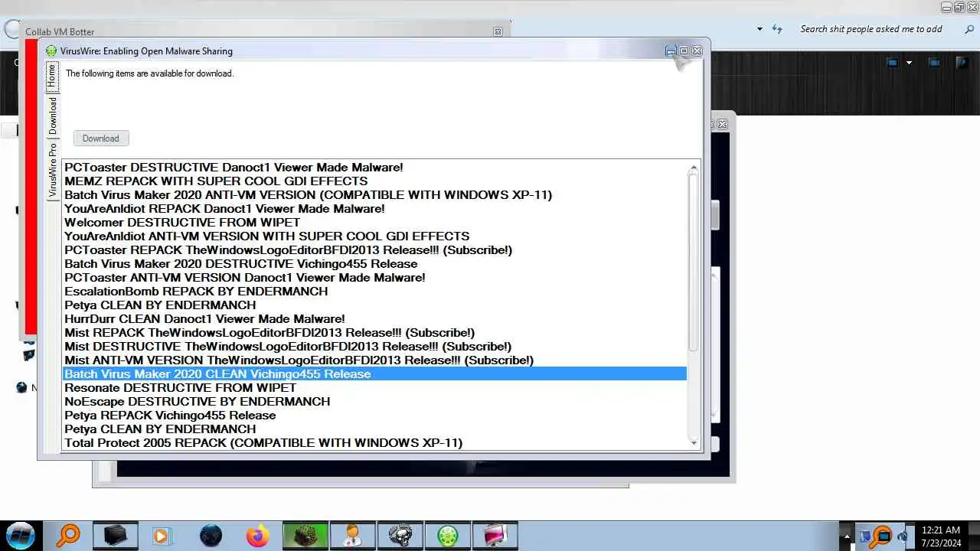The width and height of the screenshot is (980, 551).
Task: Select Petya REPACK Vichingo455 Release
Action: tap(375, 416)
